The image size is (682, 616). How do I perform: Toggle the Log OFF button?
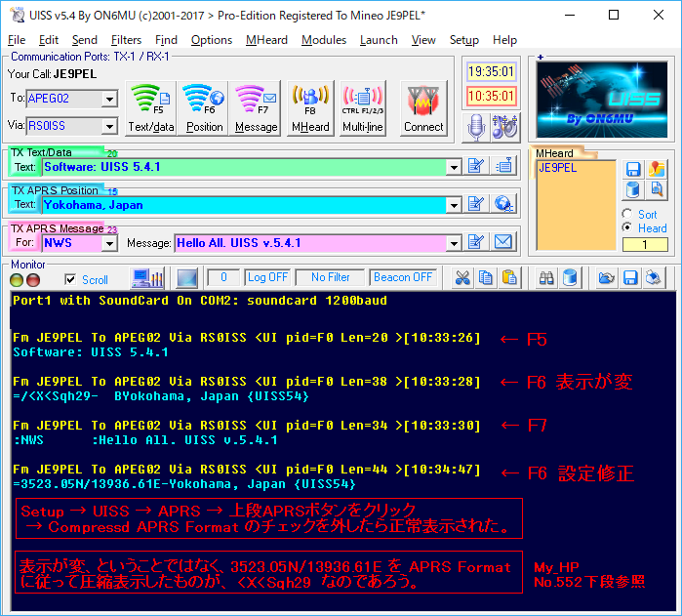[267, 277]
